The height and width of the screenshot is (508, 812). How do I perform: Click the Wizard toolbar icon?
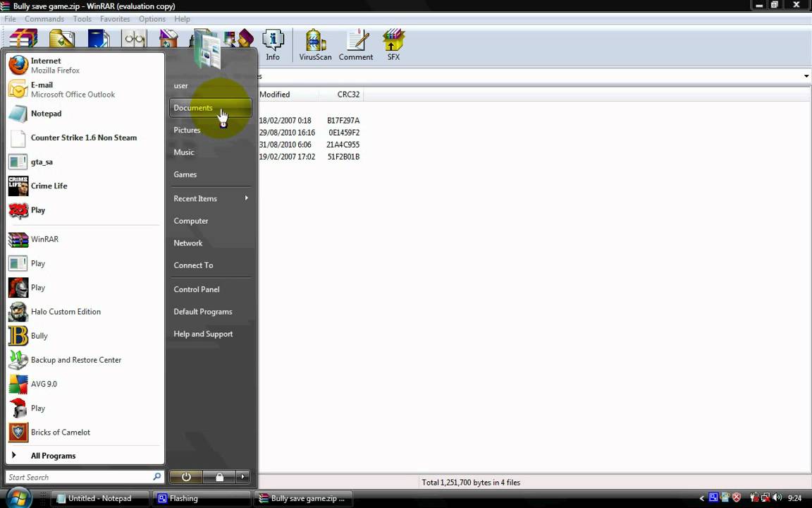pyautogui.click(x=239, y=39)
